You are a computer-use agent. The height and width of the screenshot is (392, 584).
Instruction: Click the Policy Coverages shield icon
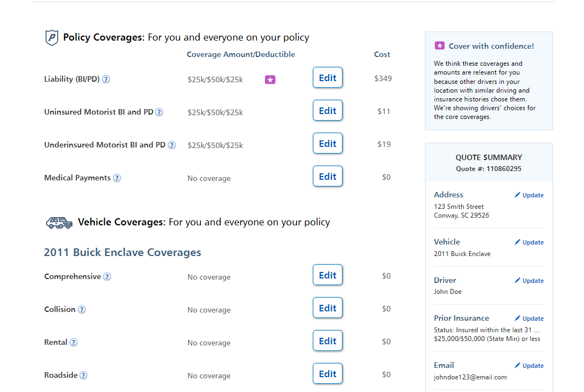pyautogui.click(x=51, y=37)
